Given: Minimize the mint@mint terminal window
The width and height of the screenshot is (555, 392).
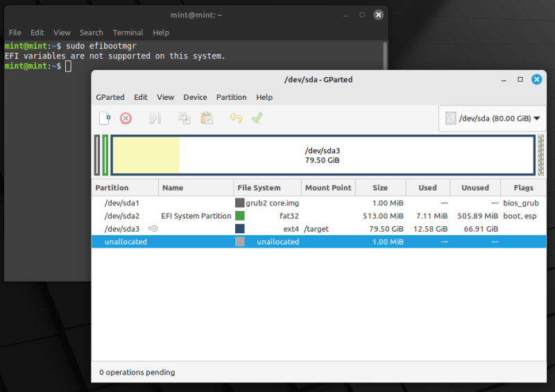Looking at the screenshot, I should tap(345, 15).
